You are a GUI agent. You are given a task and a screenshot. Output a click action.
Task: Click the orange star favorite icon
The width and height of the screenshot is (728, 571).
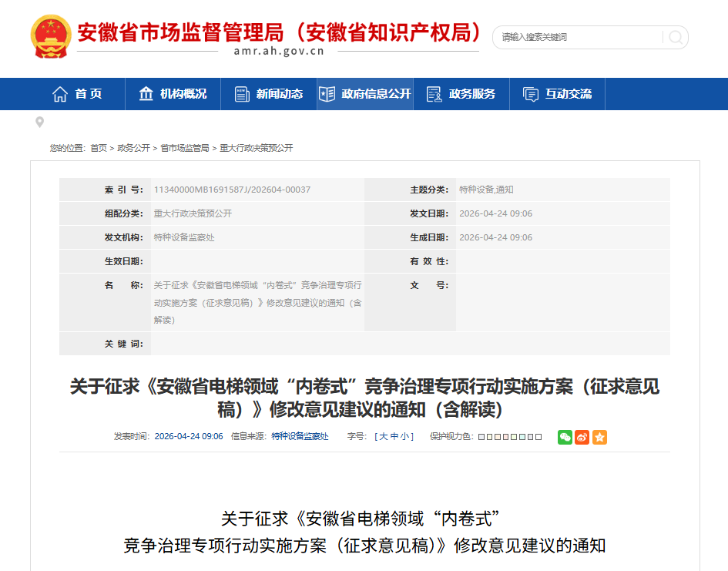(x=599, y=437)
